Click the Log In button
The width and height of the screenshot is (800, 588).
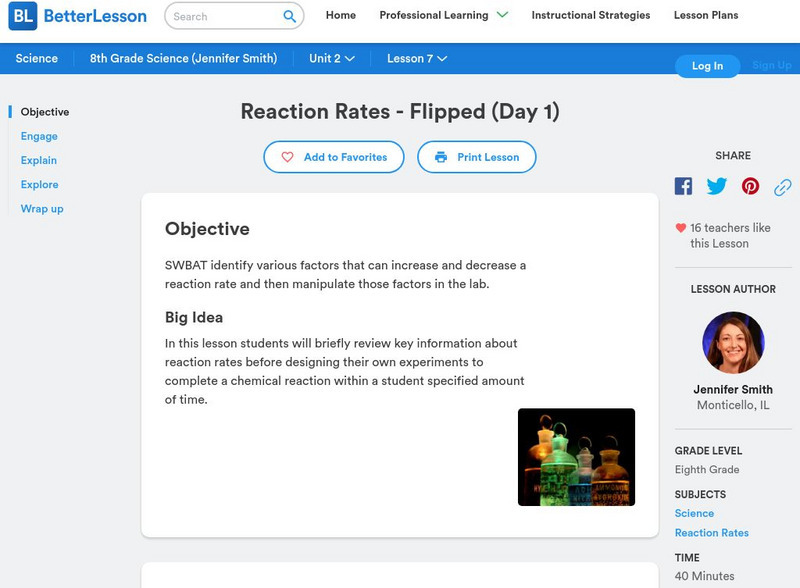click(x=707, y=66)
